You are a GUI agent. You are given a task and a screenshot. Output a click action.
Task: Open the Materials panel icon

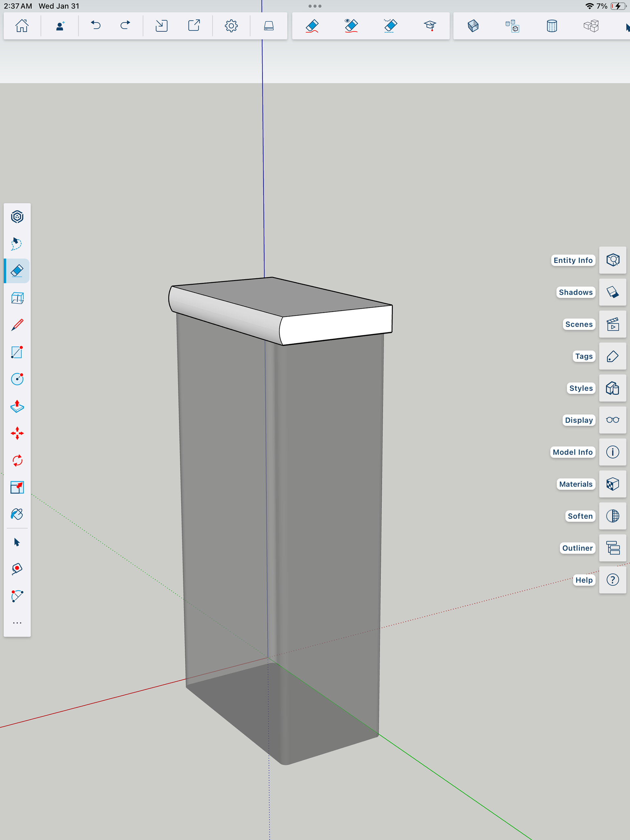click(x=612, y=484)
